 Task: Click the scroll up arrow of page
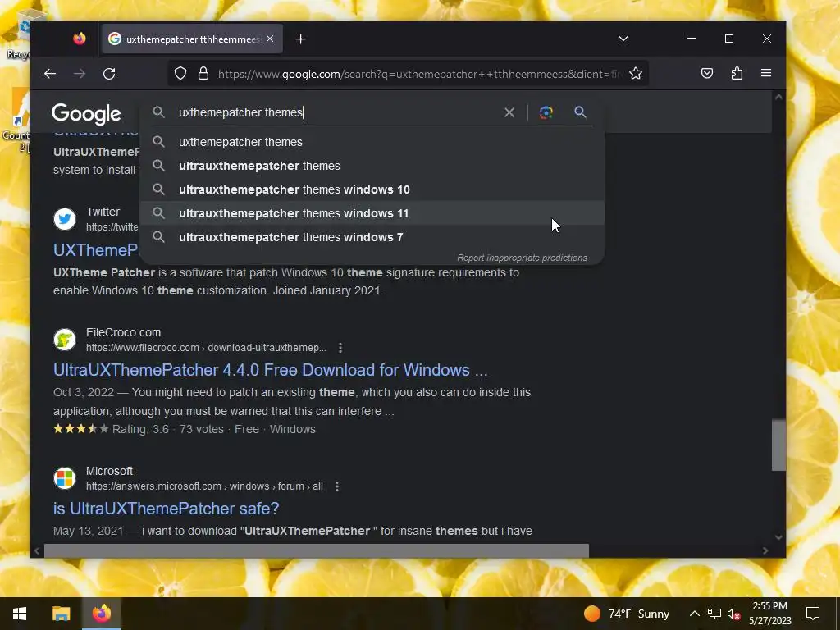(x=778, y=97)
